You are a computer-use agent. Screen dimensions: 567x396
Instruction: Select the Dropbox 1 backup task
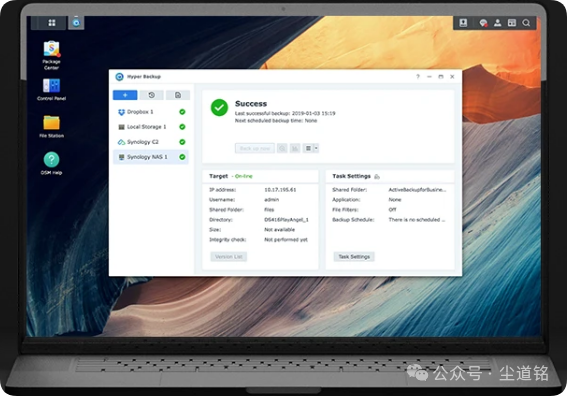(150, 112)
